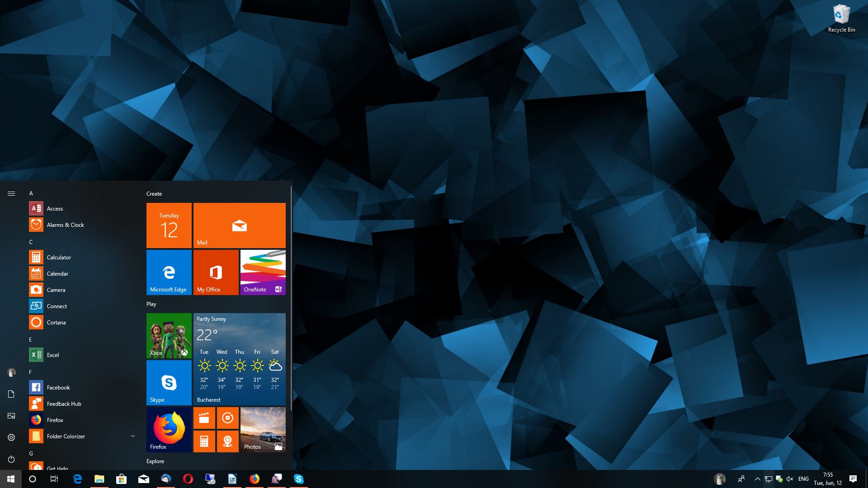Open Alarms & Clock from app list

(65, 225)
